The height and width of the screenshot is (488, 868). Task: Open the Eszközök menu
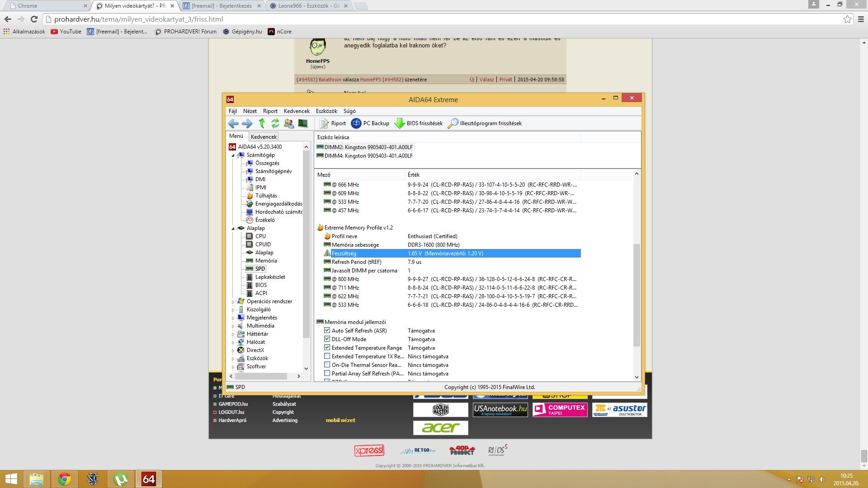(x=326, y=111)
